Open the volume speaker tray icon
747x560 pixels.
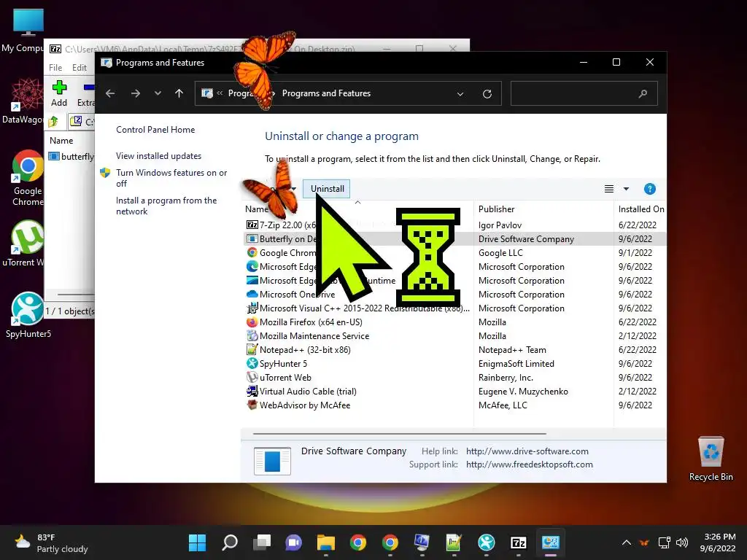[682, 542]
